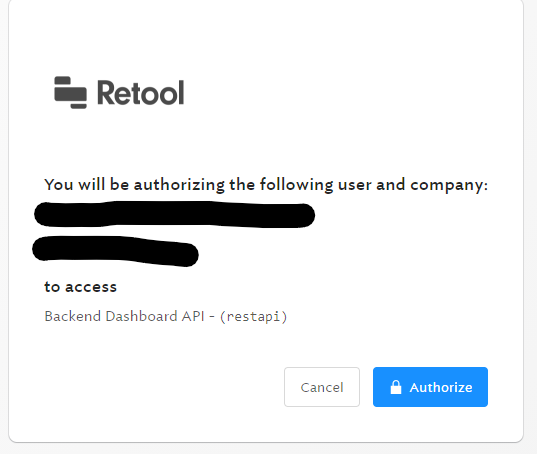The image size is (537, 454).
Task: Click the 'to access' label
Action: coord(80,287)
